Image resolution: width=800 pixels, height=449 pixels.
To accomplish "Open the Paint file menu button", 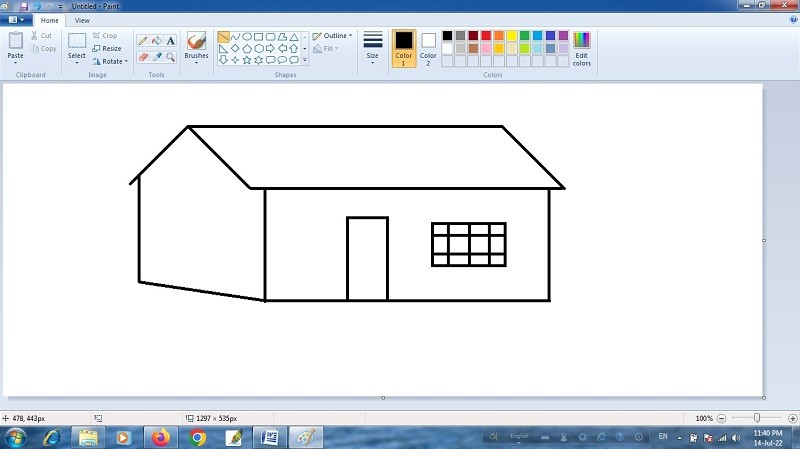I will click(x=17, y=20).
